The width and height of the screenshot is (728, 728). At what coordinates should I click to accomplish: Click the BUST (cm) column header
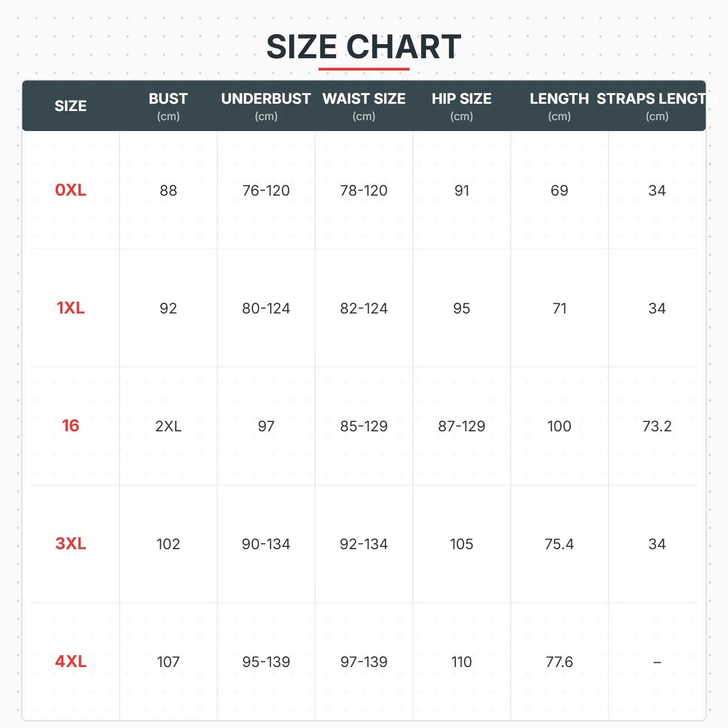click(168, 106)
